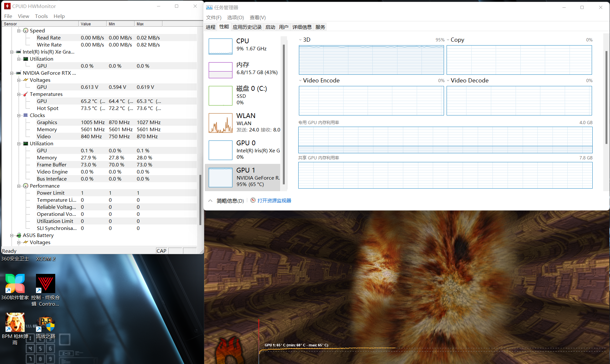Viewport: 610px width, 364px height.
Task: Collapse the ASUS Battery node
Action: (12, 235)
